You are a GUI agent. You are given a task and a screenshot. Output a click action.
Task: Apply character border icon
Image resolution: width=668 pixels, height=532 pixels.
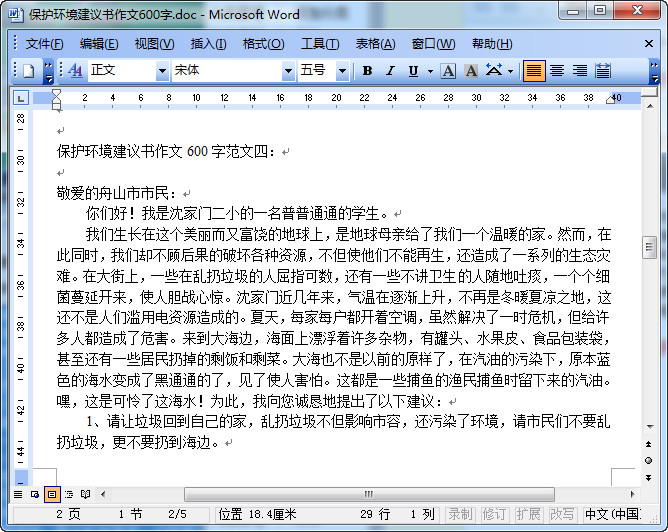(x=447, y=71)
